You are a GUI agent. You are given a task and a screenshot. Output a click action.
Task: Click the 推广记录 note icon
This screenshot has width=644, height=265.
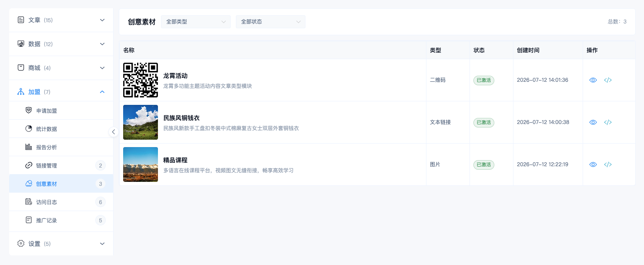pyautogui.click(x=29, y=220)
